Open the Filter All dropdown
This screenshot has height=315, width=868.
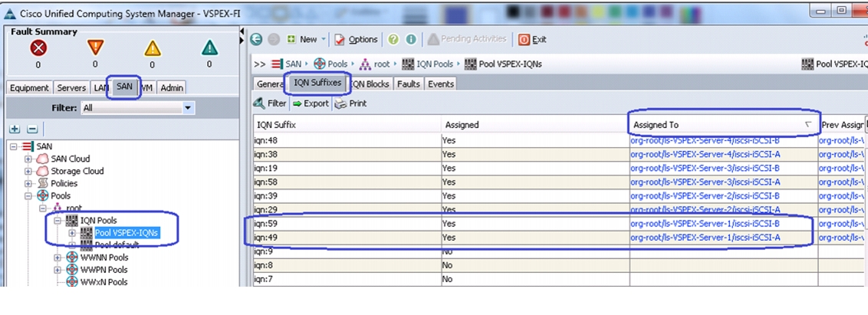point(137,108)
